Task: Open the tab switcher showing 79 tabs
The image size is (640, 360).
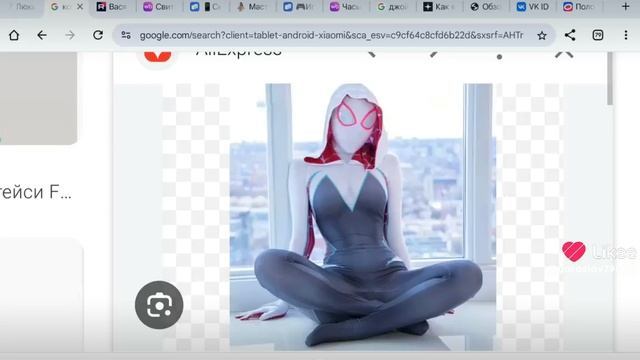Action: pos(598,35)
